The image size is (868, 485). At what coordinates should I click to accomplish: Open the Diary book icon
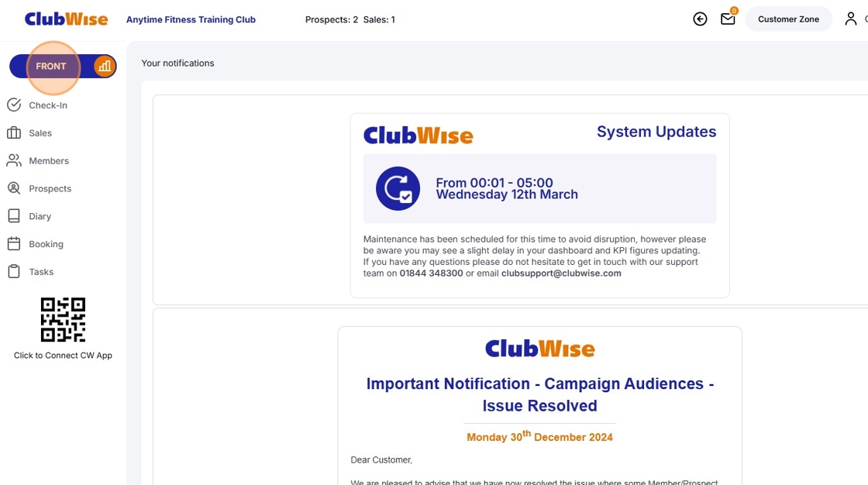coord(14,216)
